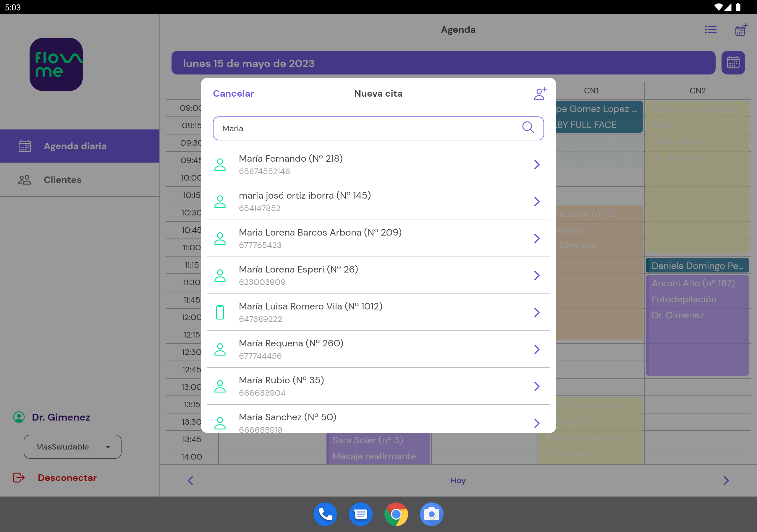Open chevron for María Luisa Romero Vila

537,312
